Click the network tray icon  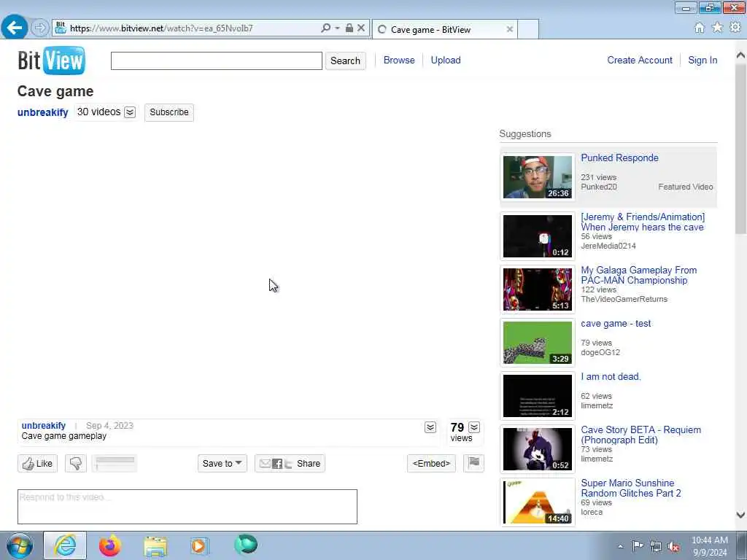click(x=656, y=546)
